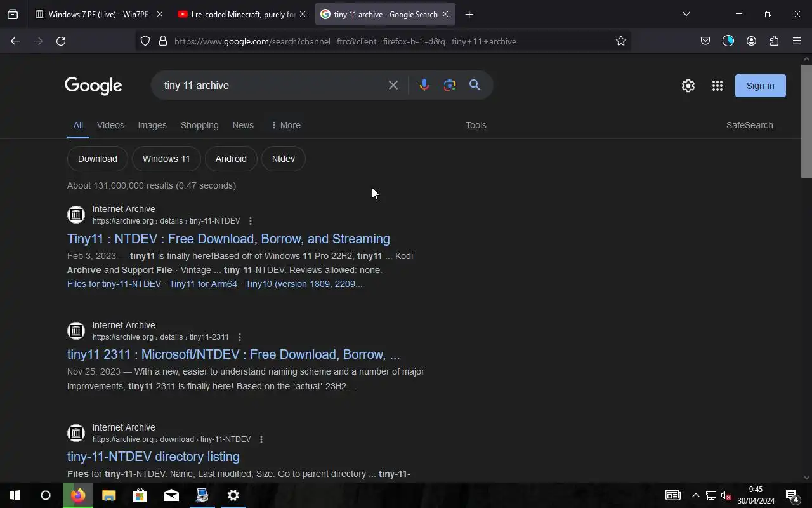Bookmark this page with star icon

click(621, 41)
